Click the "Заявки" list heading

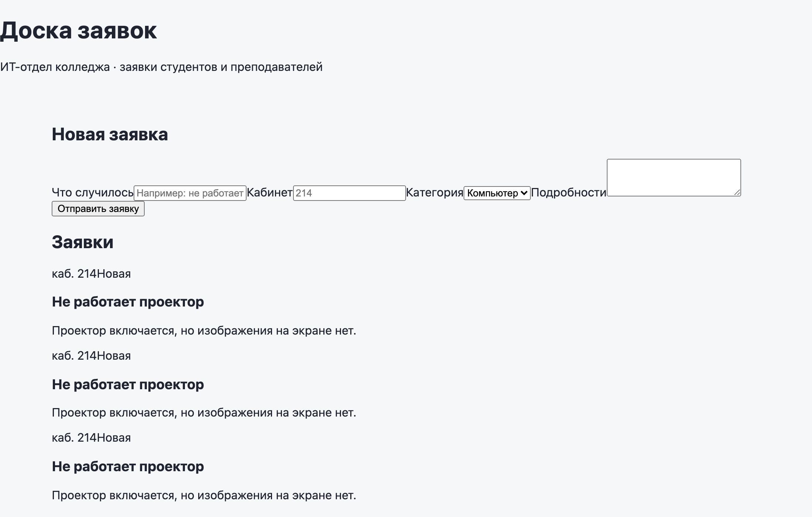click(x=82, y=242)
